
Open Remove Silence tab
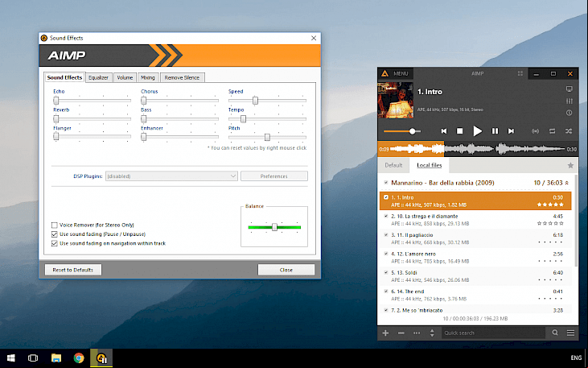[x=182, y=78]
